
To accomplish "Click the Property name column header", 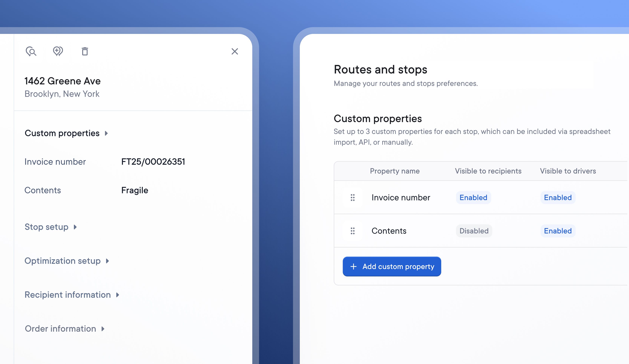I will [395, 171].
